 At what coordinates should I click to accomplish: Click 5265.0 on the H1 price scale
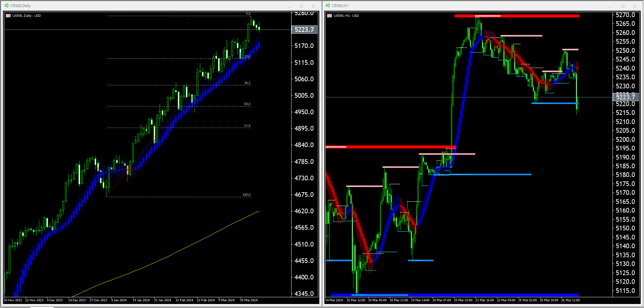[626, 24]
